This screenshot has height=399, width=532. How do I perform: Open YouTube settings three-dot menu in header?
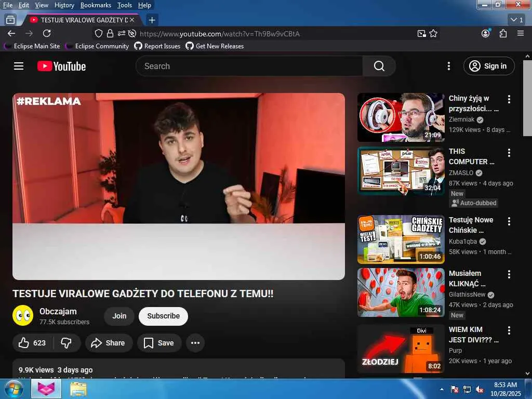[448, 66]
